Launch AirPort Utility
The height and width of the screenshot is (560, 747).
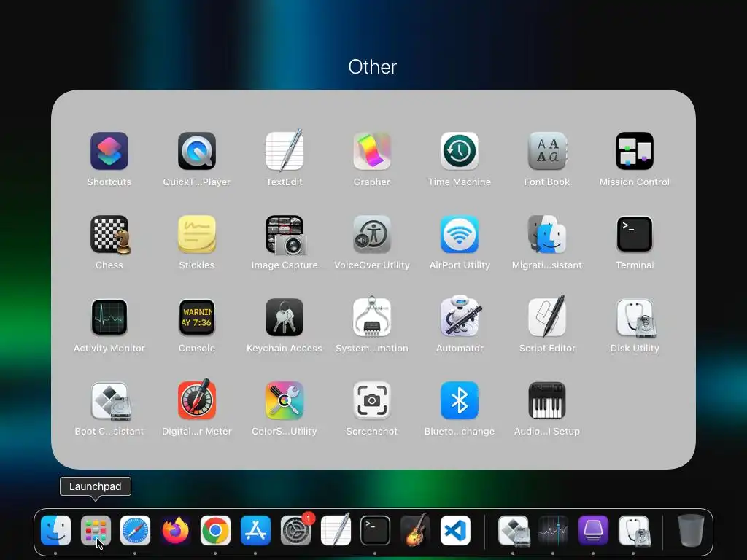point(460,234)
